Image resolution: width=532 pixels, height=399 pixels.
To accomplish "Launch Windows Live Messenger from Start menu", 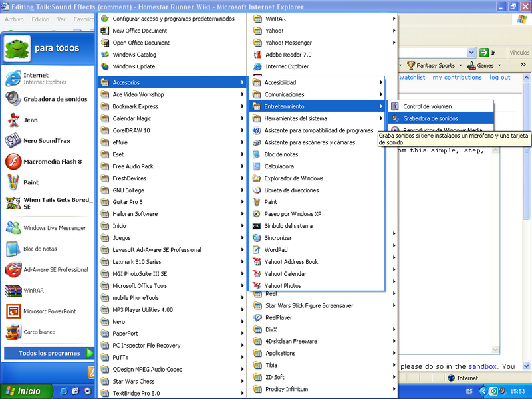I will (47, 228).
